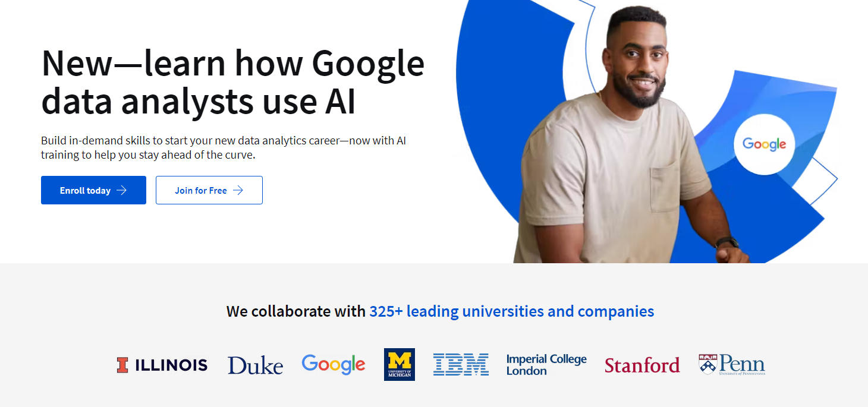Select the Penn university logo

pos(732,364)
